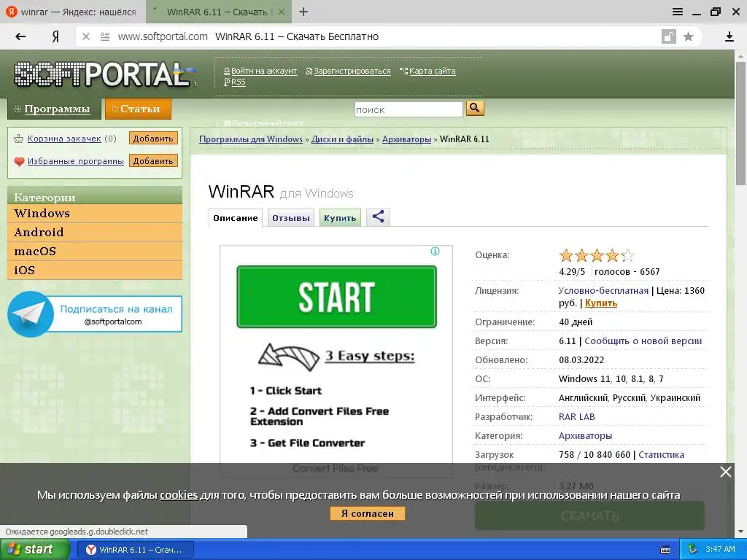Open the Описание tab
This screenshot has height=560, width=747.
click(236, 218)
